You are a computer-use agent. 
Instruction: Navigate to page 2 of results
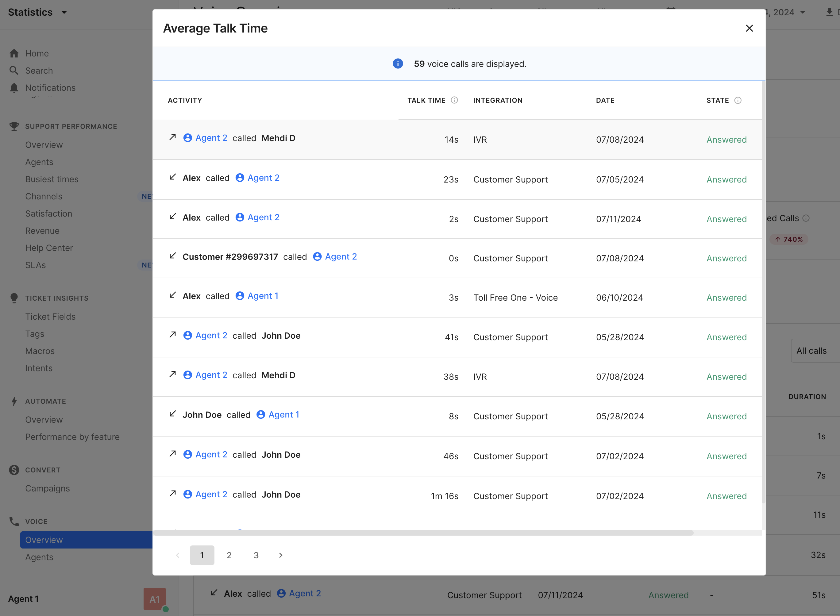click(229, 555)
